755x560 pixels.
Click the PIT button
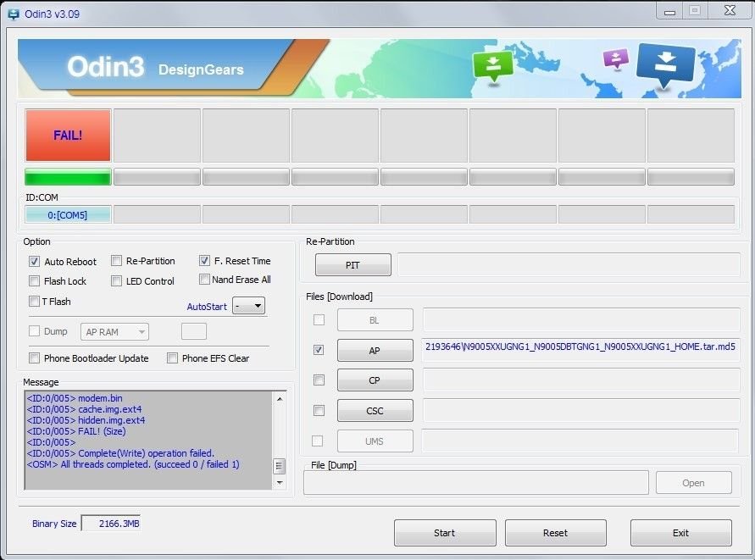[353, 265]
